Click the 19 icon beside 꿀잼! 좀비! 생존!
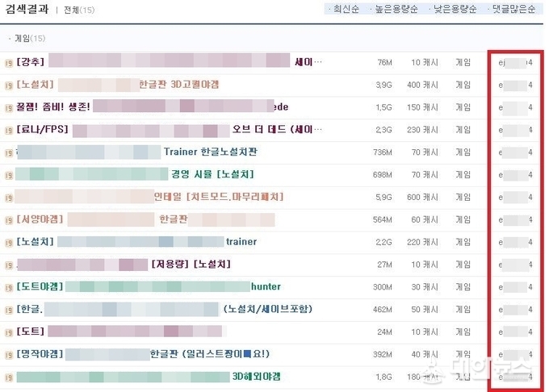 point(9,108)
